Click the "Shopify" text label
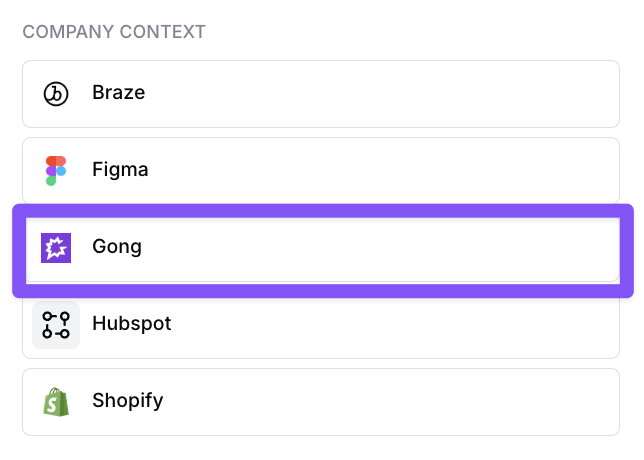The image size is (644, 460). click(x=128, y=401)
